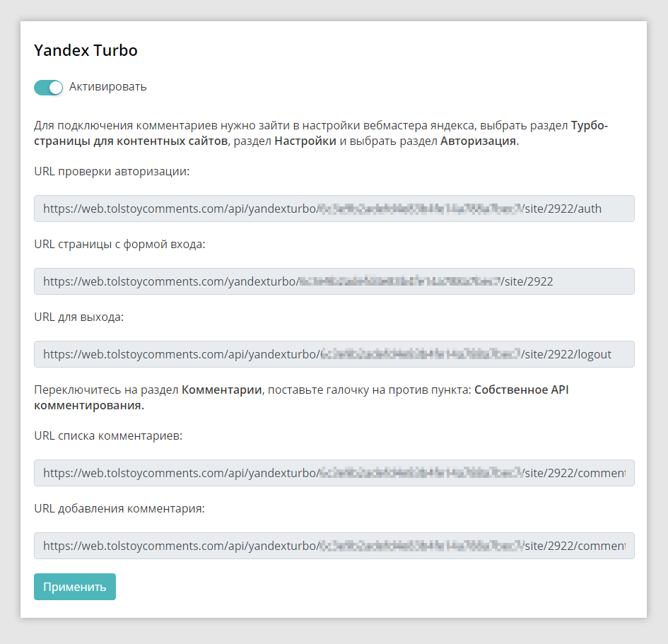Viewport: 668px width, 644px height.
Task: Focus the login form page URL field
Action: pyautogui.click(x=334, y=281)
